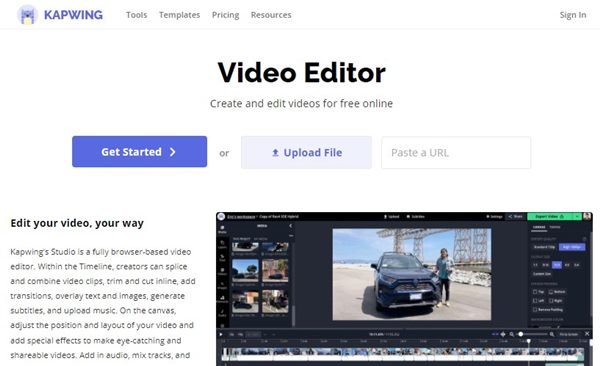Click the export quality help icon
The image size is (600, 366).
pyautogui.click(x=584, y=239)
